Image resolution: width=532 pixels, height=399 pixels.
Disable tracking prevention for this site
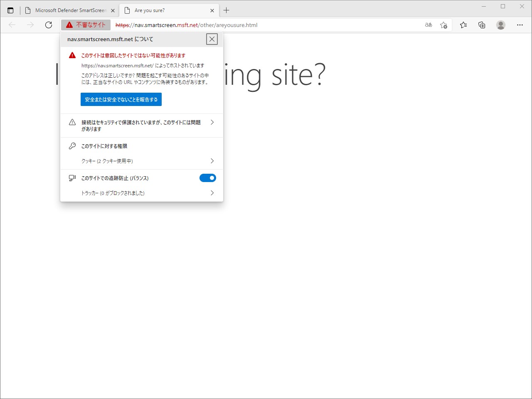[207, 178]
